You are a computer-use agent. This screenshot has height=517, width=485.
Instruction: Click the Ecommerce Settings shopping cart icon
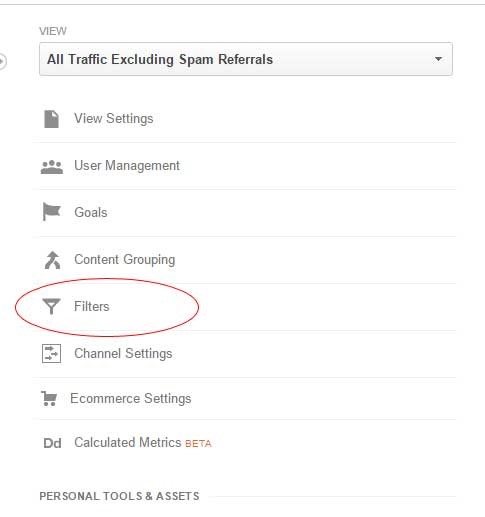coord(49,398)
